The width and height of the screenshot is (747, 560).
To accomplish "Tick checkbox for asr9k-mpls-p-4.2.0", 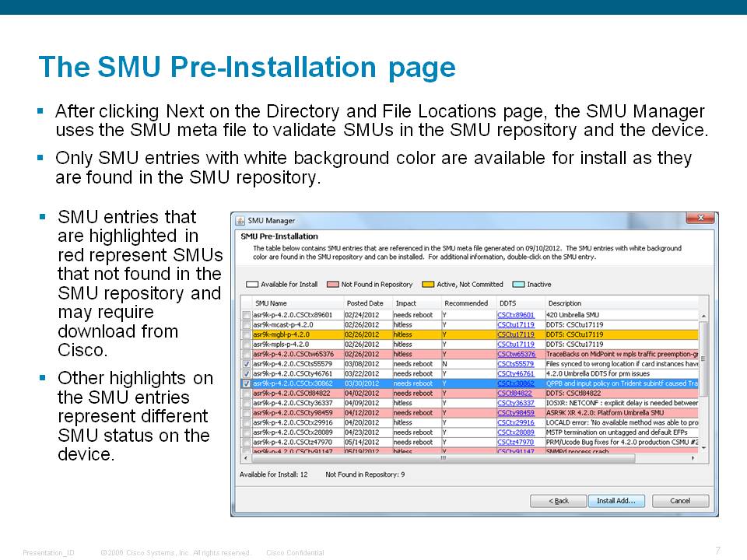I will [247, 345].
